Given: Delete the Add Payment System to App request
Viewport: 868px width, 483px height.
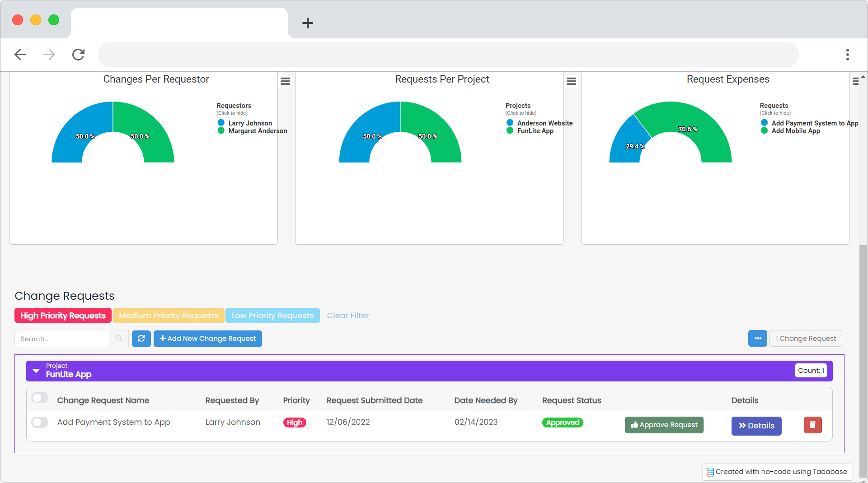Looking at the screenshot, I should [813, 425].
